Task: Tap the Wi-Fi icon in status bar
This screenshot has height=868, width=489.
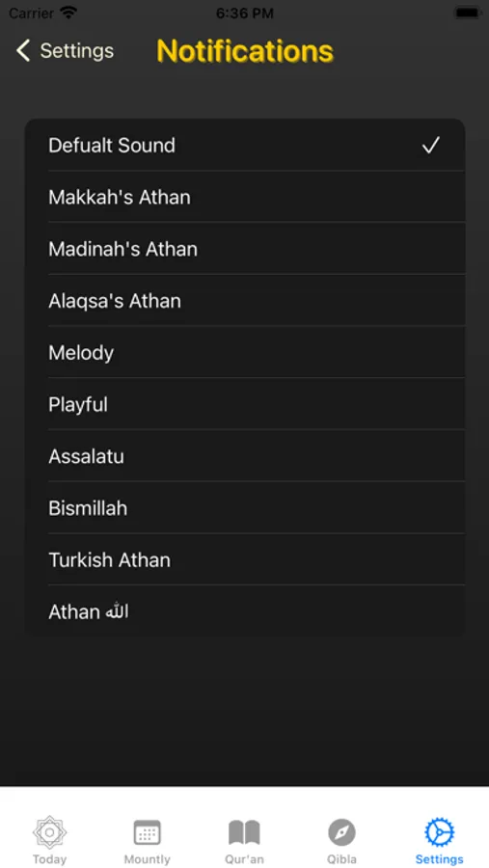Action: click(68, 14)
